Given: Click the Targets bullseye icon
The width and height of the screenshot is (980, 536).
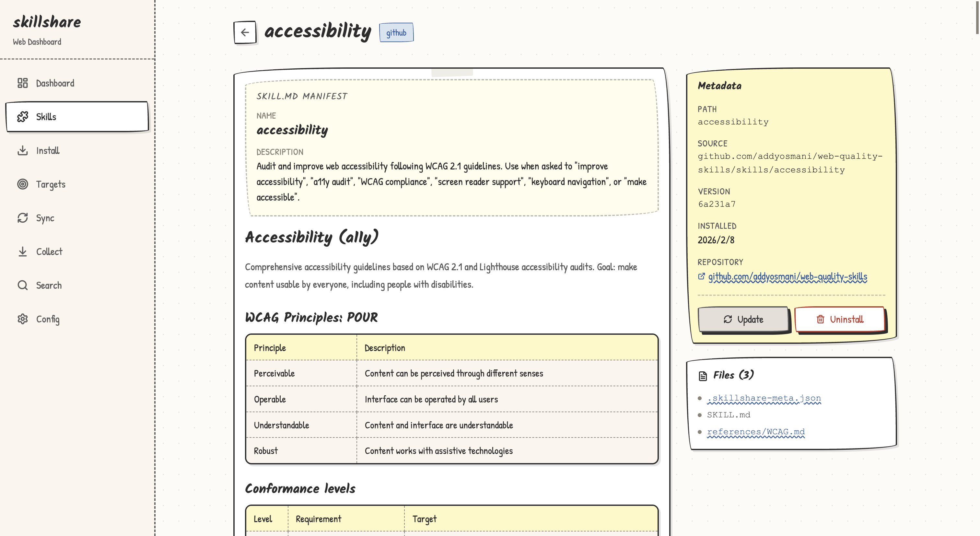Looking at the screenshot, I should coord(23,184).
